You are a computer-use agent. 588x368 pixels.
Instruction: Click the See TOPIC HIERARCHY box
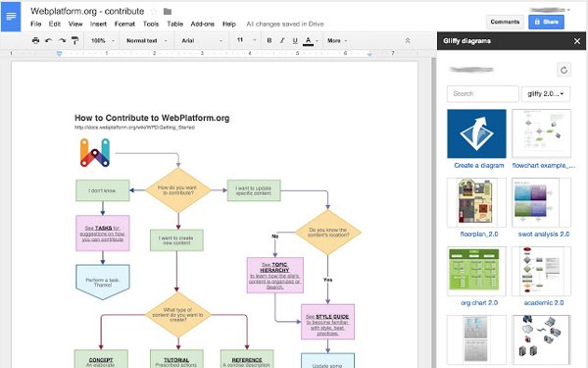[x=274, y=275]
